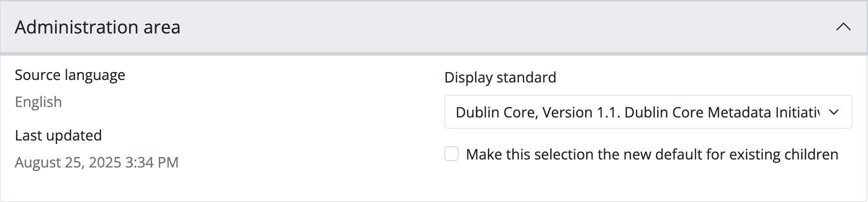Enable the new default for existing children checkbox

451,154
